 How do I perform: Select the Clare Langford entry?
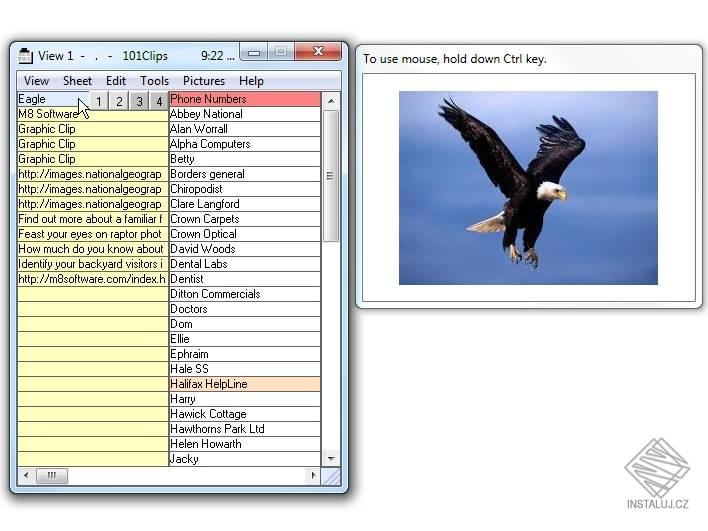[245, 204]
